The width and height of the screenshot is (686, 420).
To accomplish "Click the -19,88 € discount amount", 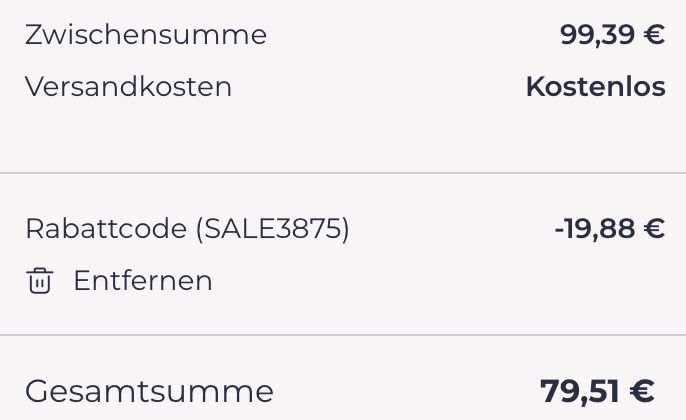I will coord(610,228).
